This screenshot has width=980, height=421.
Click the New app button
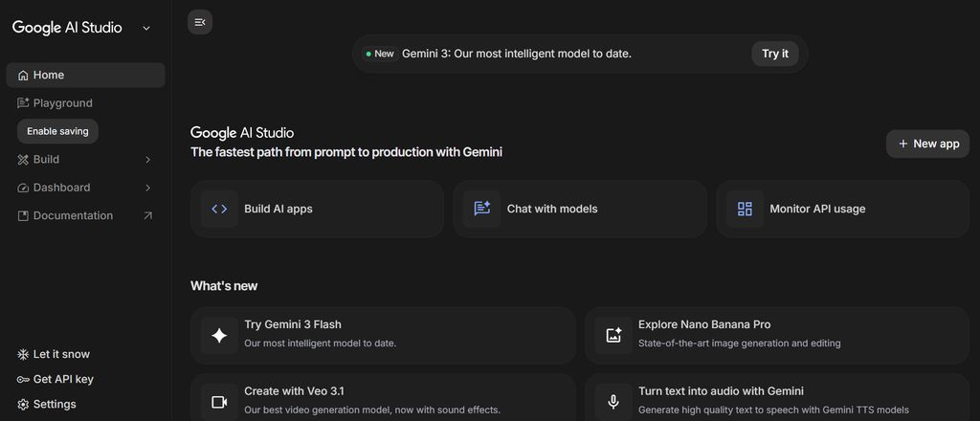pyautogui.click(x=927, y=144)
